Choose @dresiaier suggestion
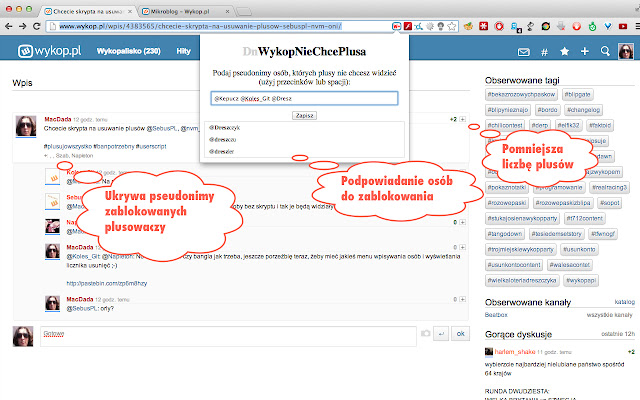The image size is (640, 400). (x=221, y=151)
